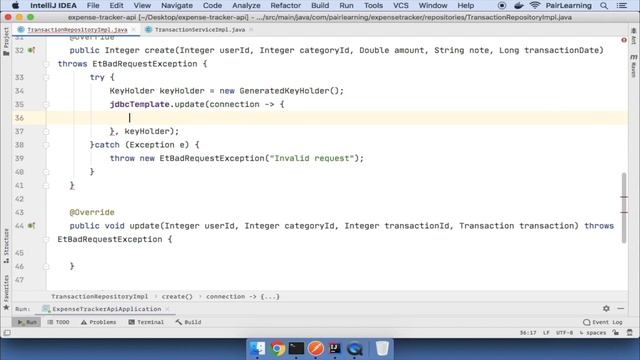Open the Refactor menu
The height and width of the screenshot is (360, 640).
(285, 6)
